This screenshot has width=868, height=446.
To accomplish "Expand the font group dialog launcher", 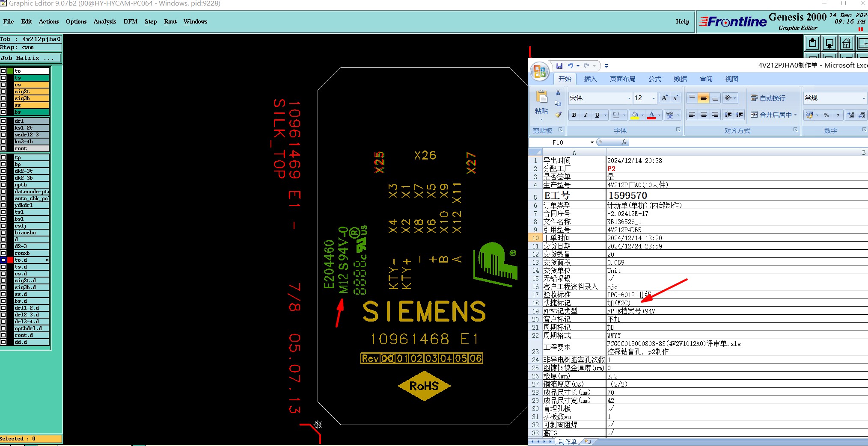I will click(x=678, y=130).
